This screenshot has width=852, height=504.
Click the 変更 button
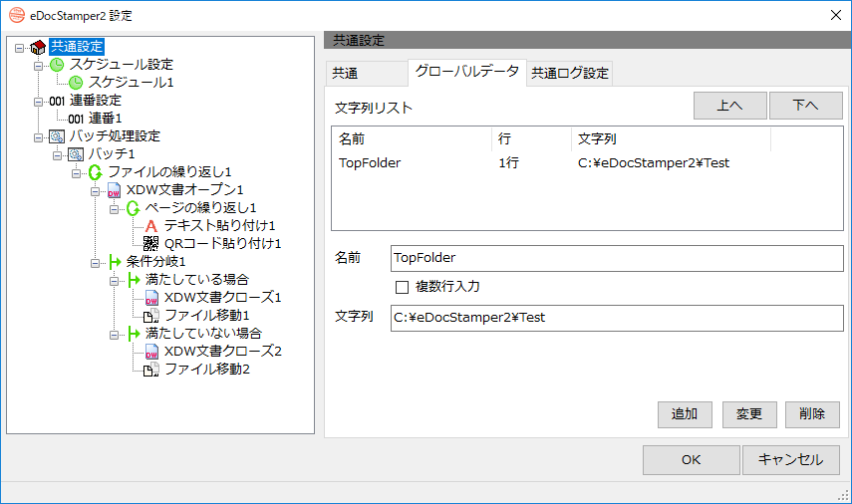pyautogui.click(x=749, y=414)
